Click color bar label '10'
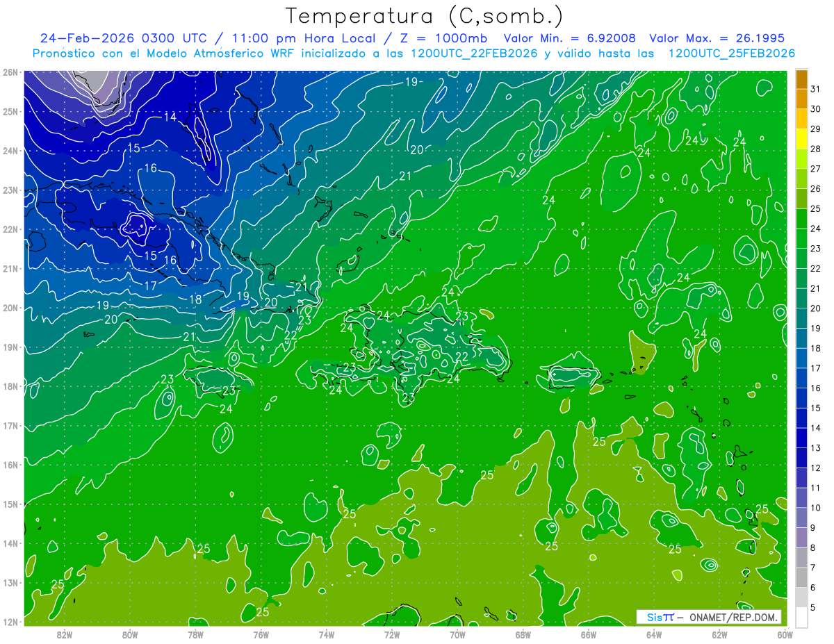 point(816,508)
